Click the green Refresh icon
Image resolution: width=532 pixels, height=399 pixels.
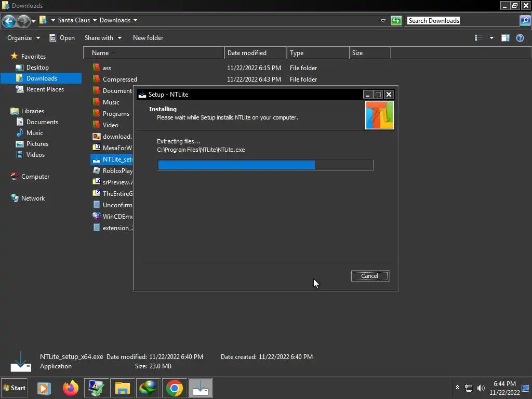click(x=396, y=21)
